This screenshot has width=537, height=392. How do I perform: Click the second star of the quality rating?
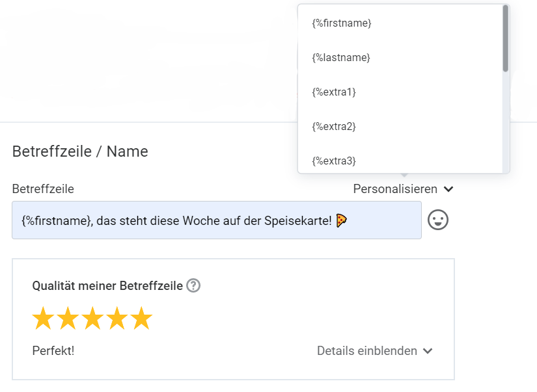(x=67, y=318)
